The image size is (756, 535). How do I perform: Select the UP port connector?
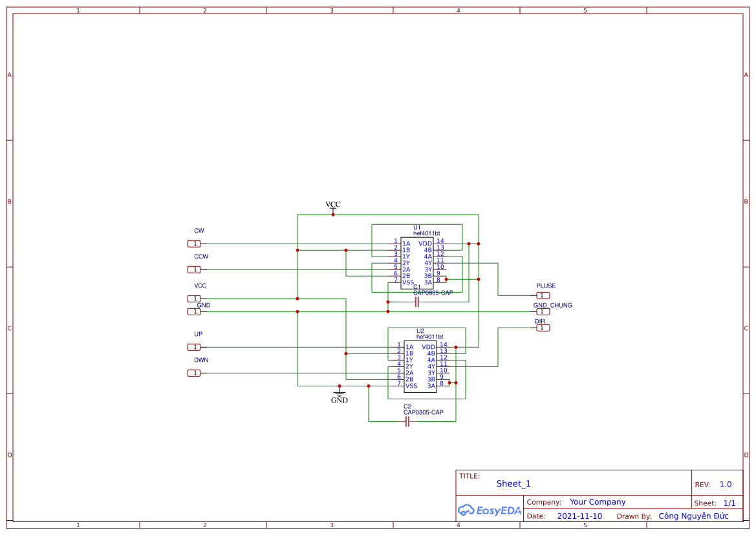pos(194,347)
